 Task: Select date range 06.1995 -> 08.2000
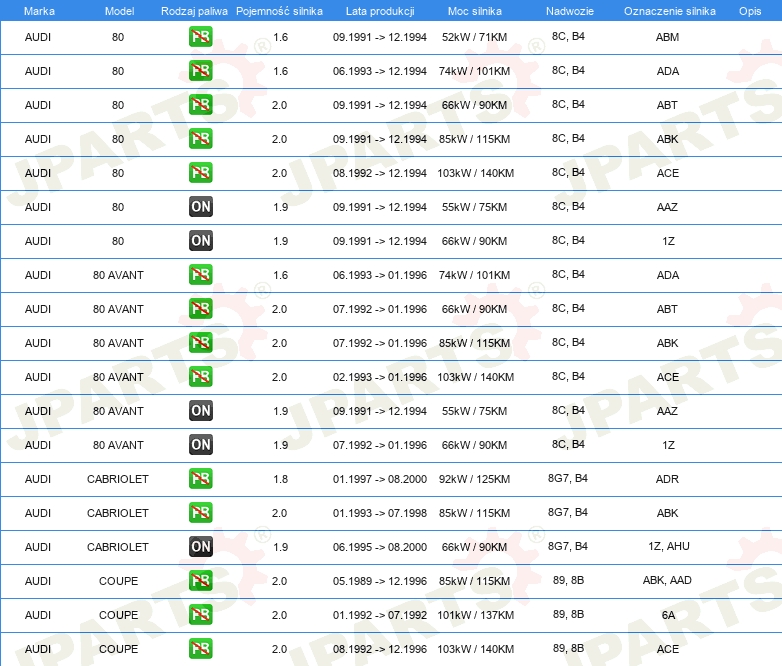pos(380,547)
